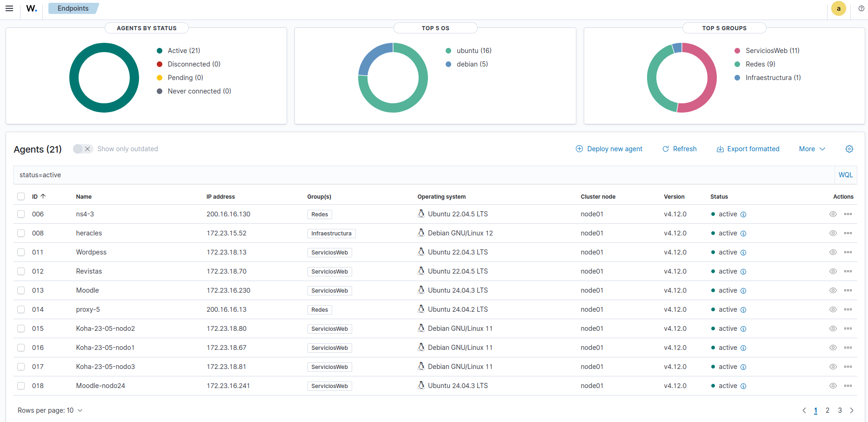View details eye icon for Revistas
The height and width of the screenshot is (422, 868).
pyautogui.click(x=833, y=271)
